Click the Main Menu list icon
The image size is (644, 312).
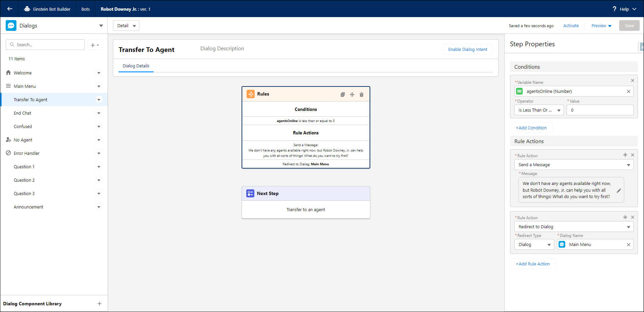(8, 86)
